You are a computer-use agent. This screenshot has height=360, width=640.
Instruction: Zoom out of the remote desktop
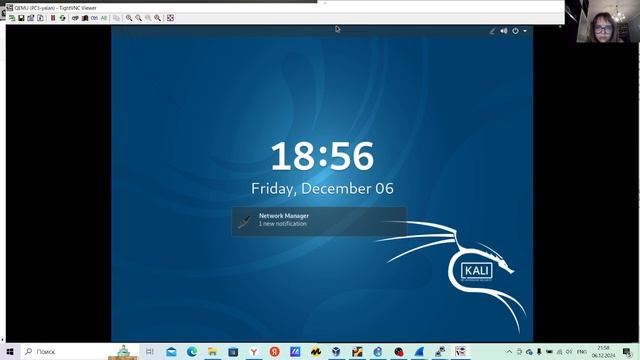pos(138,18)
